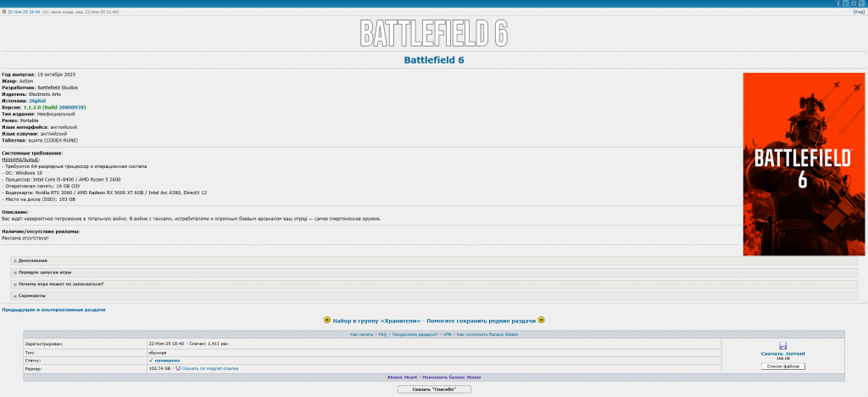Click the yellow arrow icon left of Набор в группу
This screenshot has width=868, height=397.
click(326, 320)
